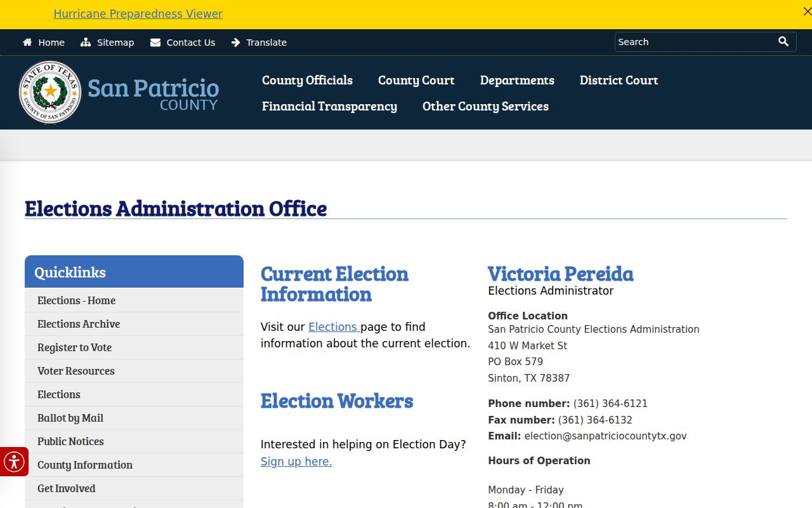Click the Hours of Operation label
This screenshot has height=508, width=812.
click(x=539, y=460)
